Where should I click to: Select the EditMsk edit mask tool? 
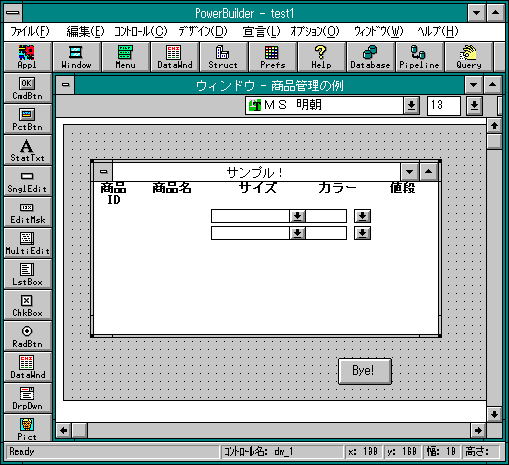[x=28, y=212]
